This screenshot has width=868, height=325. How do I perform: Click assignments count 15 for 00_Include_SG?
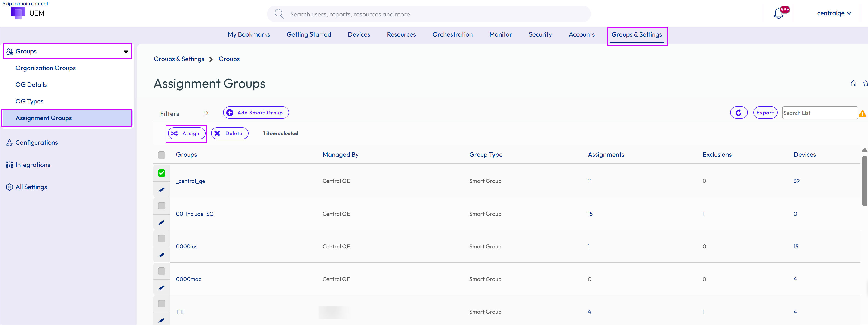pos(590,214)
